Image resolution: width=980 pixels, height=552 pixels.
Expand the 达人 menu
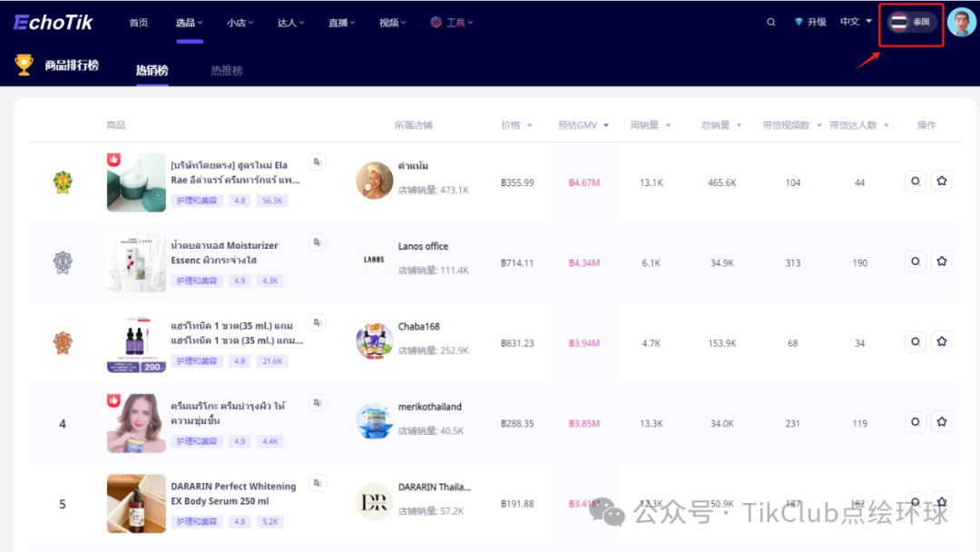click(290, 23)
